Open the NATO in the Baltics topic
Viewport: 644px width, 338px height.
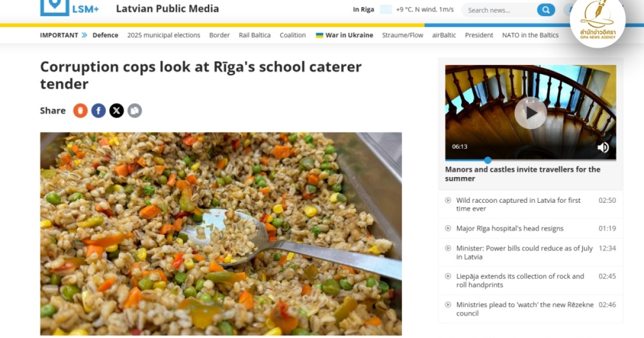[530, 35]
